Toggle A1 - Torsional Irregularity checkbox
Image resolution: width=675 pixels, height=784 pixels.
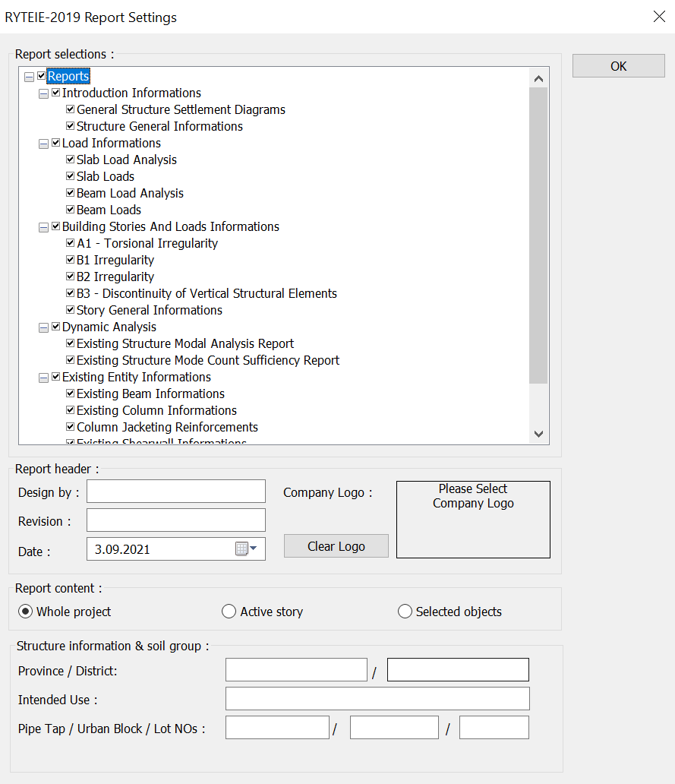[71, 243]
